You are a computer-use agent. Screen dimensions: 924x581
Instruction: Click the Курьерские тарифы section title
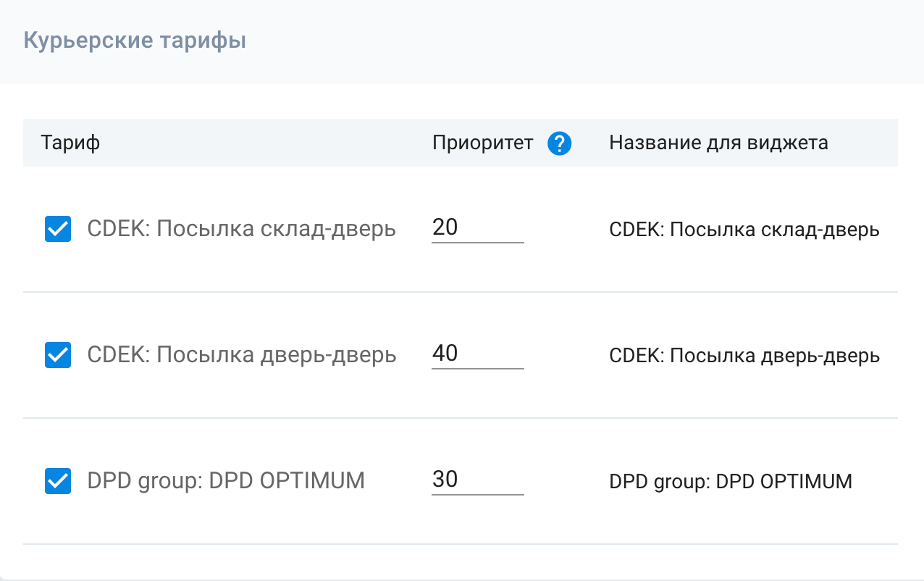click(135, 41)
